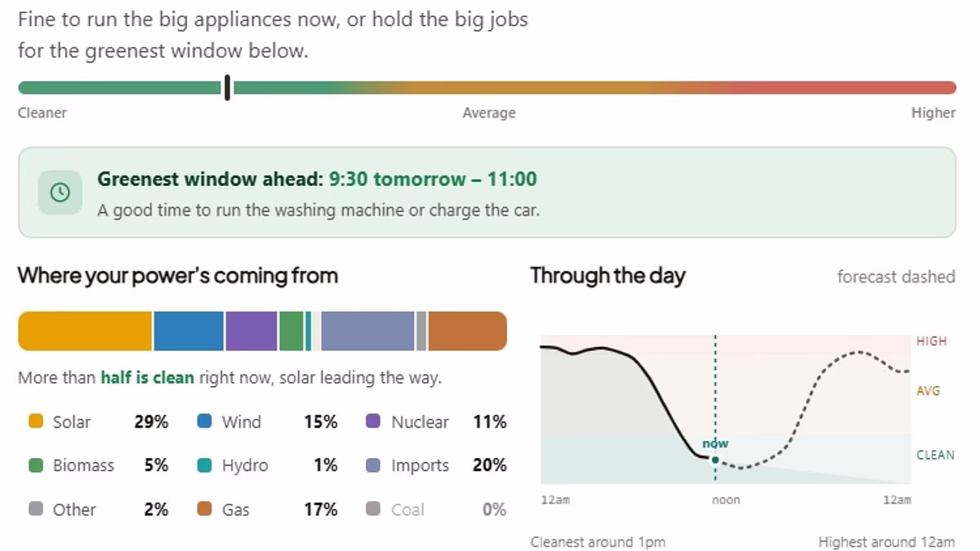Select the solar segment of power bar

(x=85, y=331)
